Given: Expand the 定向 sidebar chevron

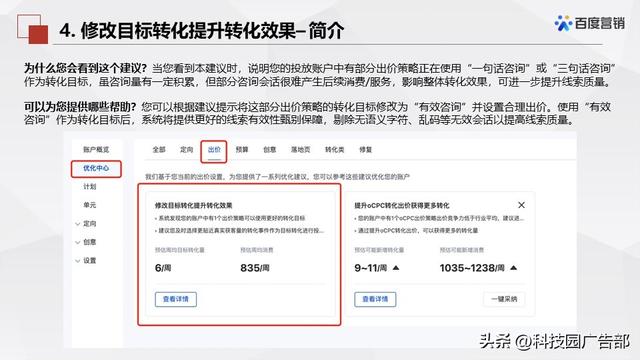Looking at the screenshot, I should click(78, 224).
